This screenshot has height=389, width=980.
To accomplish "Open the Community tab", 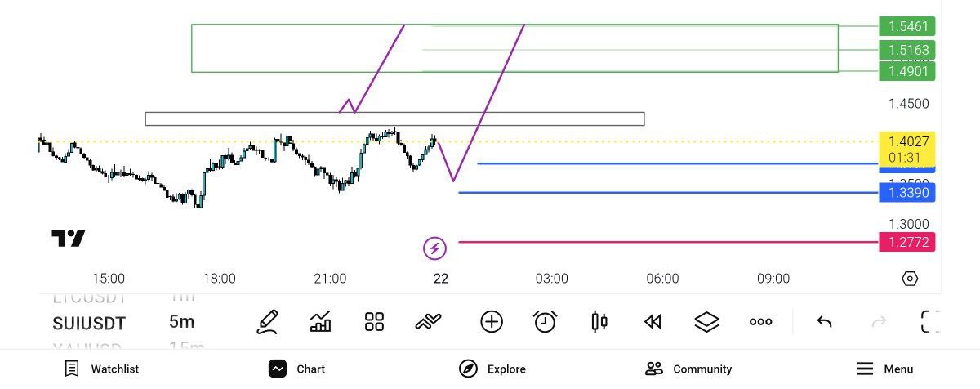I will pyautogui.click(x=688, y=369).
